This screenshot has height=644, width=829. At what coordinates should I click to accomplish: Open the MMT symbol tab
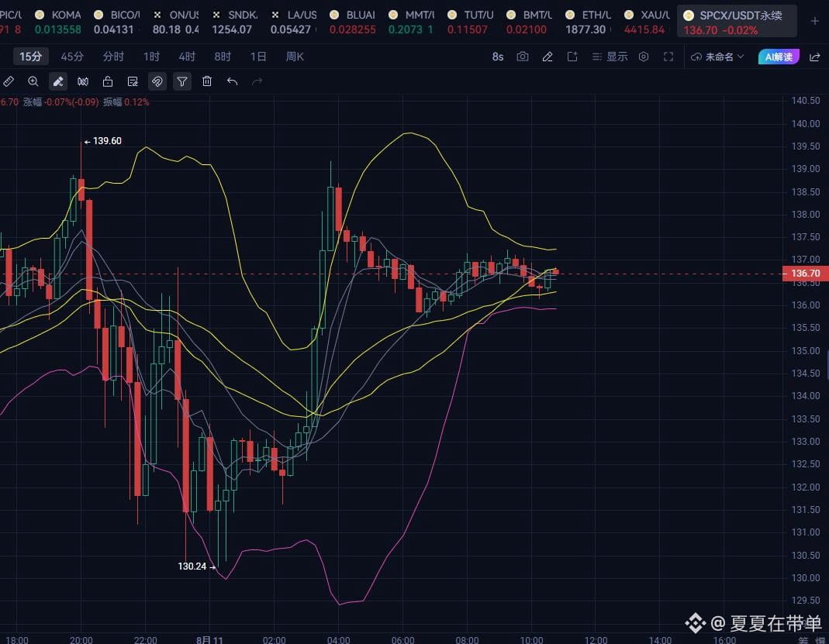pyautogui.click(x=411, y=22)
